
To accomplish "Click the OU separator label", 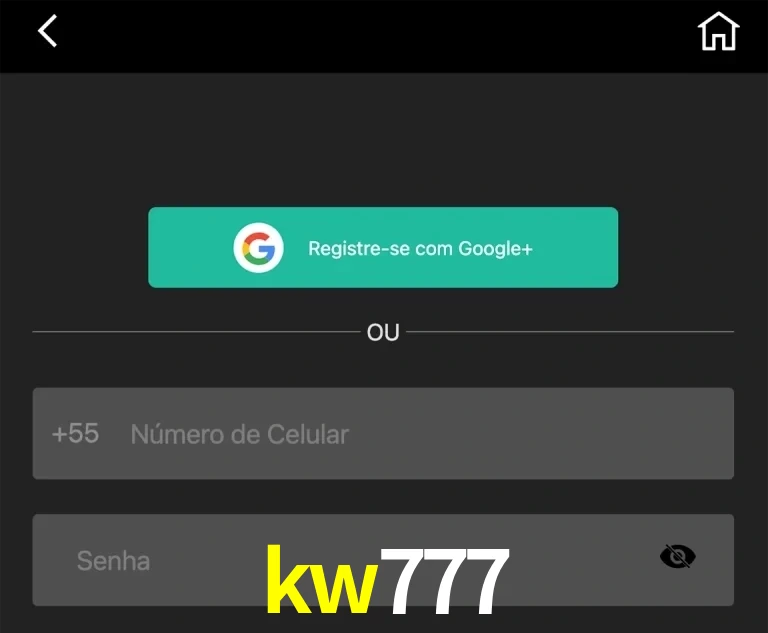I will pos(383,332).
